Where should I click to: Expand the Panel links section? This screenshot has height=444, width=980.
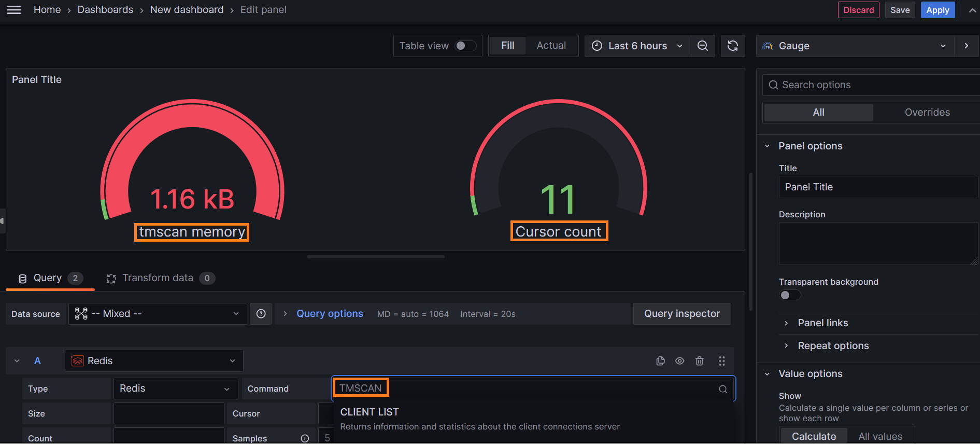(x=822, y=323)
